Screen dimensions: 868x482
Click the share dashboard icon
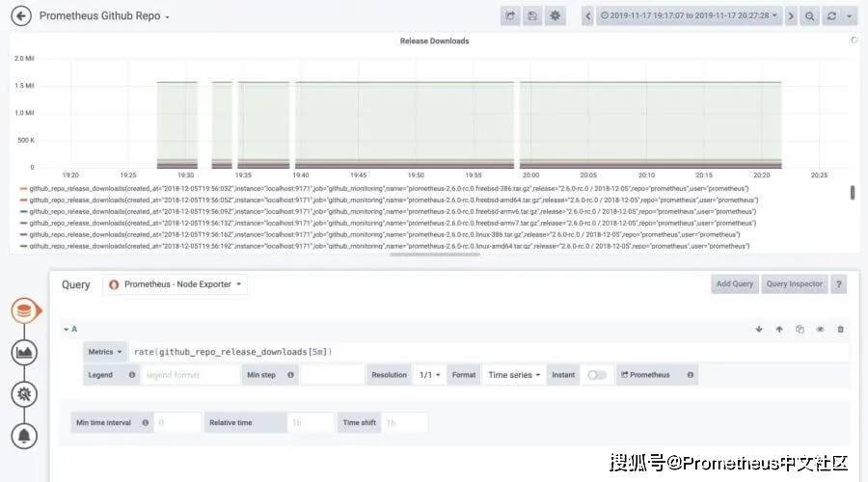coord(510,16)
